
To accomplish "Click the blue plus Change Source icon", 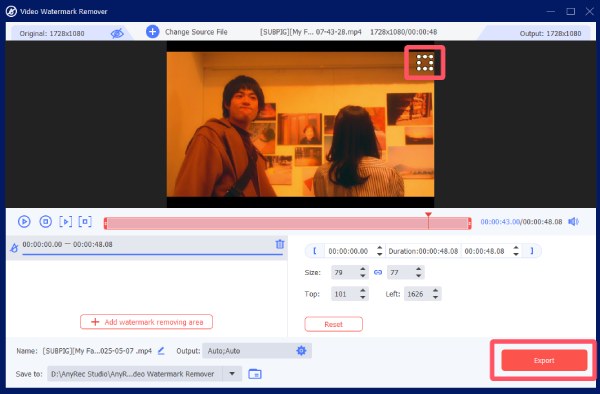I will click(152, 32).
